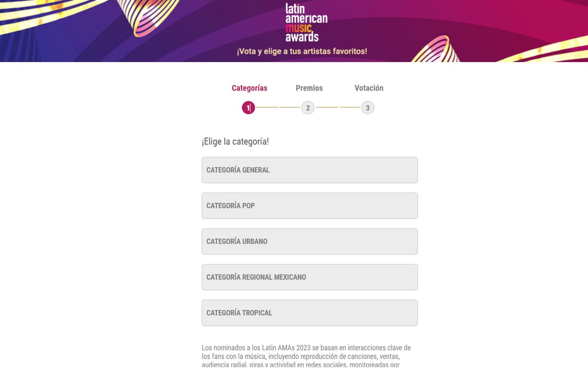Screen dimensions: 588x368
Task: Go to the Premios step tab
Action: pos(309,88)
